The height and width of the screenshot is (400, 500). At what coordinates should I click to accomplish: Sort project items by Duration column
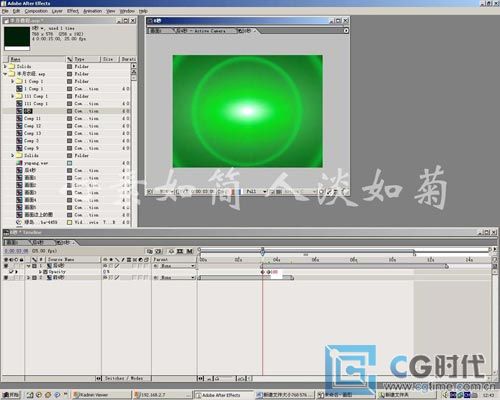point(128,59)
